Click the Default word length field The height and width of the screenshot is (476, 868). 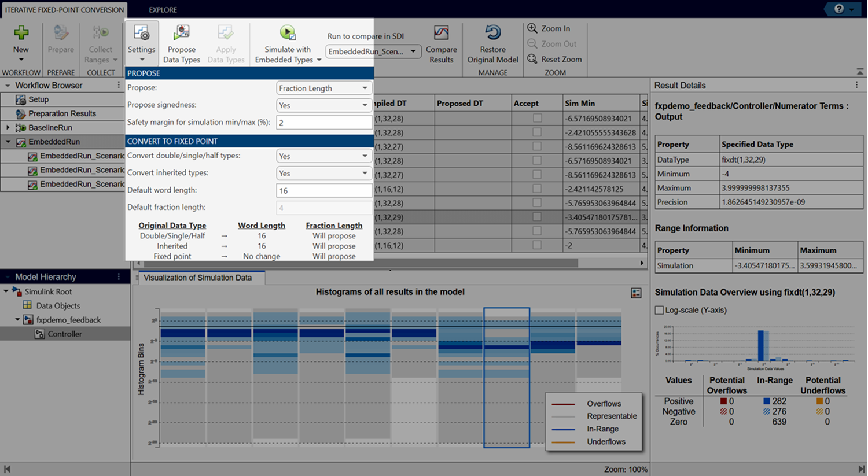pyautogui.click(x=323, y=190)
